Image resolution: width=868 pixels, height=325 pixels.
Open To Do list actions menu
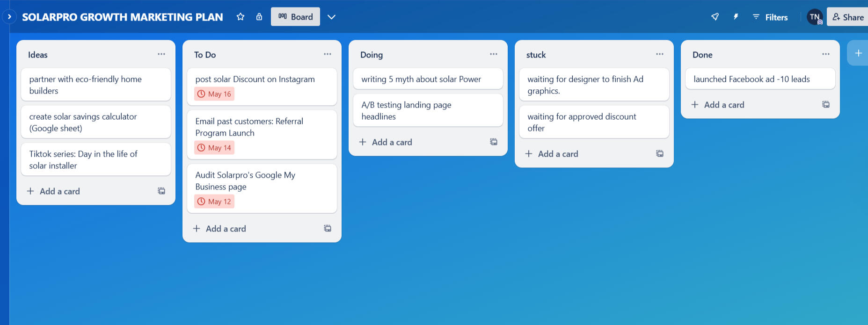(328, 54)
